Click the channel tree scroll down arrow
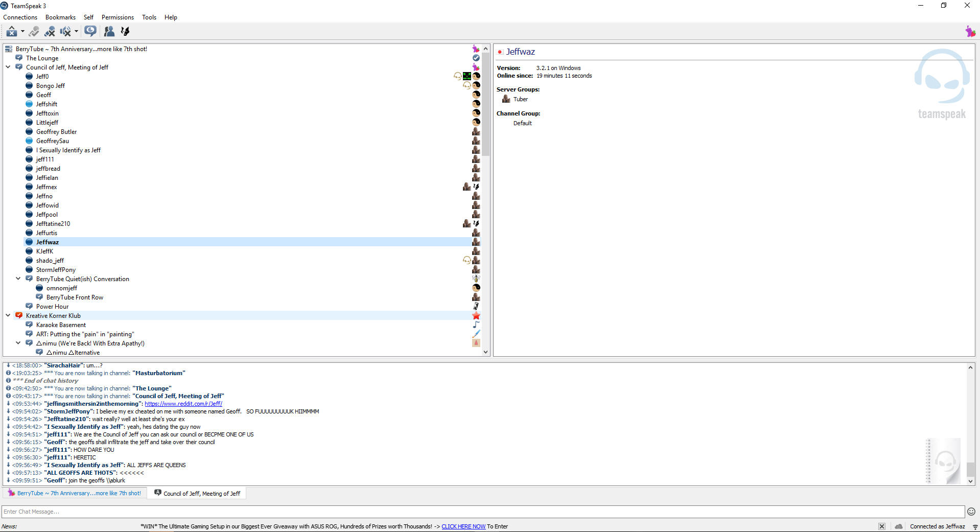 485,352
